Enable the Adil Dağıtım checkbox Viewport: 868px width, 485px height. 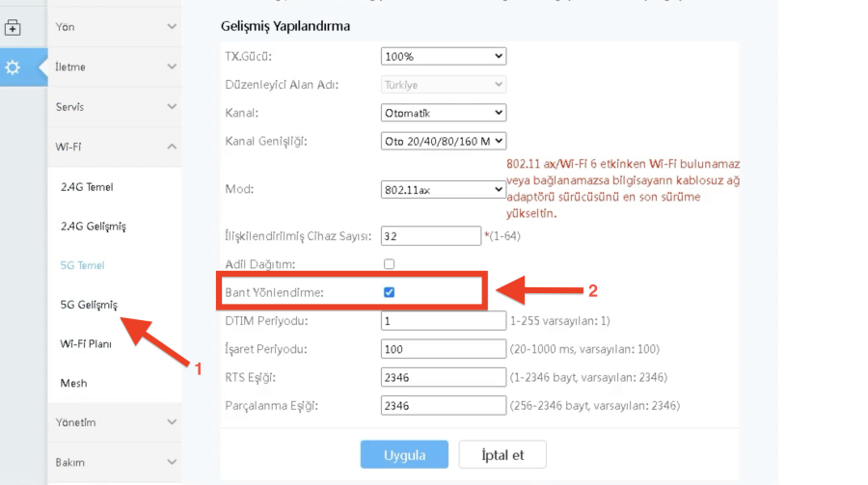pyautogui.click(x=389, y=263)
